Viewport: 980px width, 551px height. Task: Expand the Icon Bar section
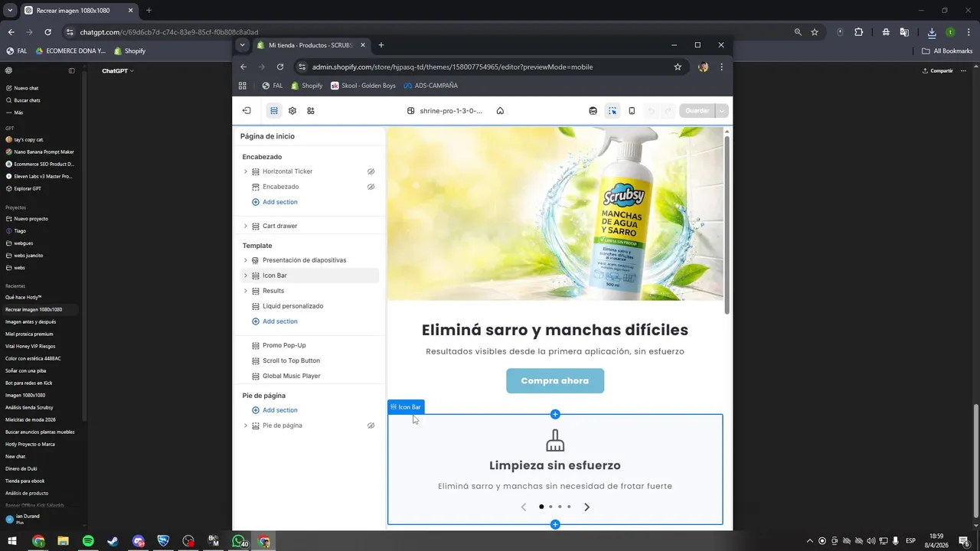[246, 275]
